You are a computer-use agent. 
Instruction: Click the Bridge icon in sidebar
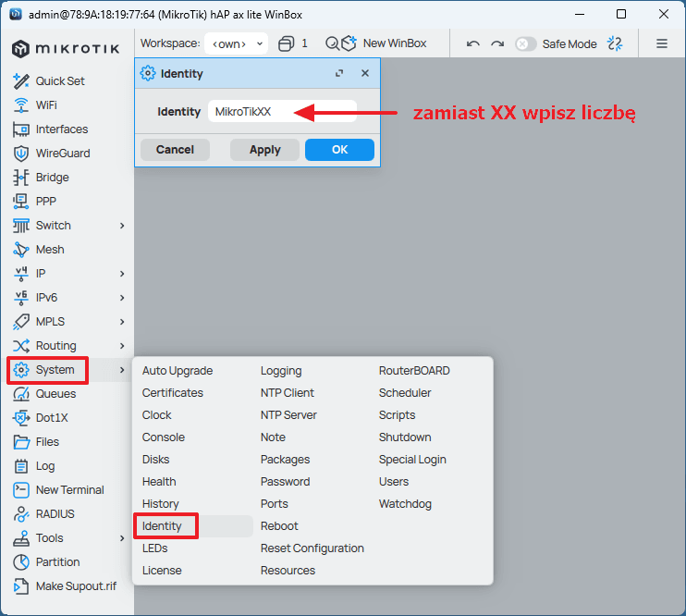point(21,178)
